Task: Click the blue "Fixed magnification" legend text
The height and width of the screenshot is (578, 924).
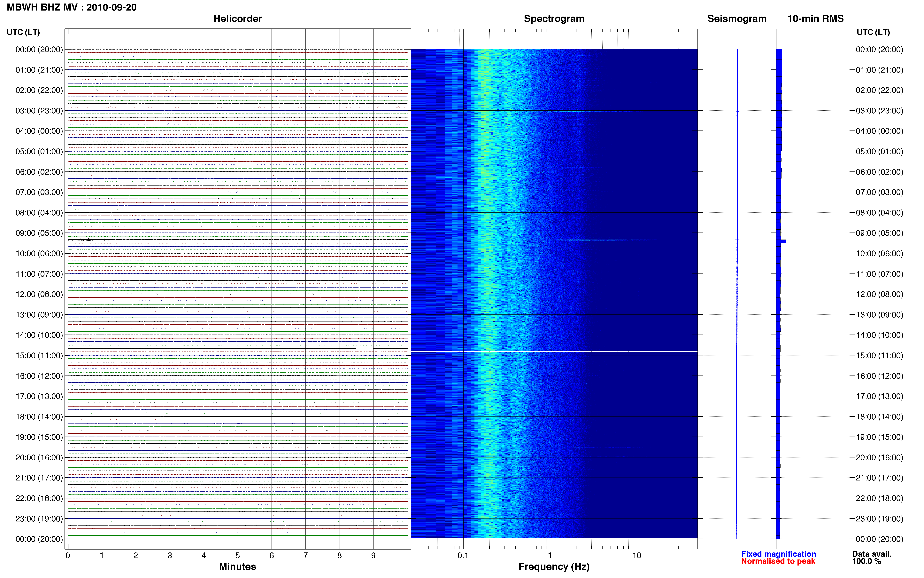Action: pyautogui.click(x=778, y=554)
